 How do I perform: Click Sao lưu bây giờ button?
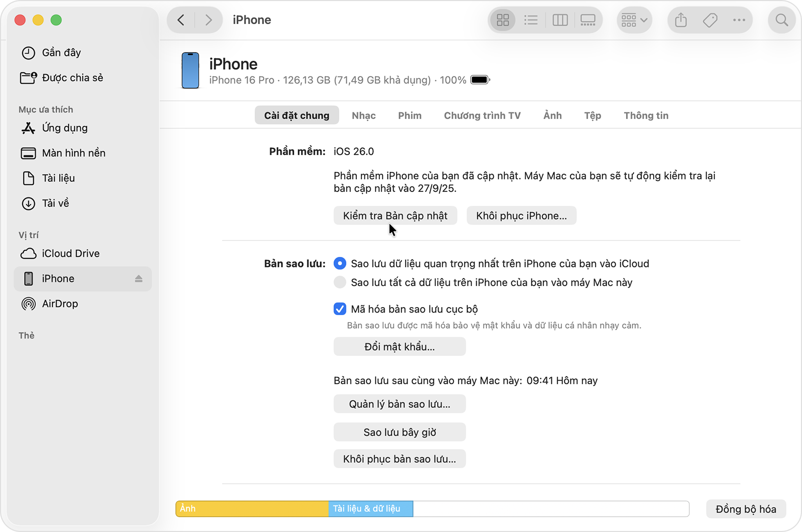[399, 432]
